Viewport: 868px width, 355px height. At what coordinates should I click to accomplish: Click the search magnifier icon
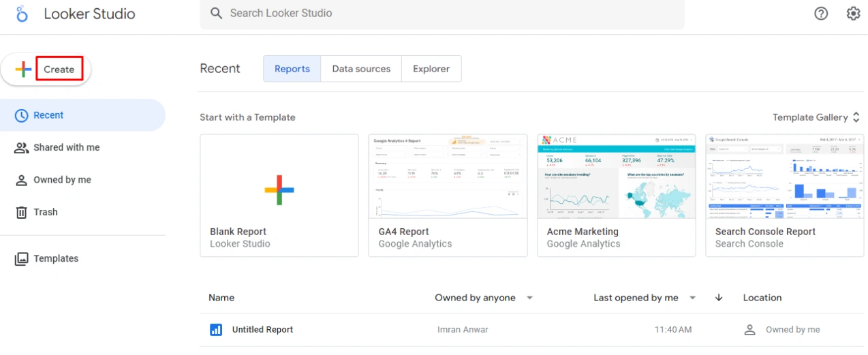217,14
